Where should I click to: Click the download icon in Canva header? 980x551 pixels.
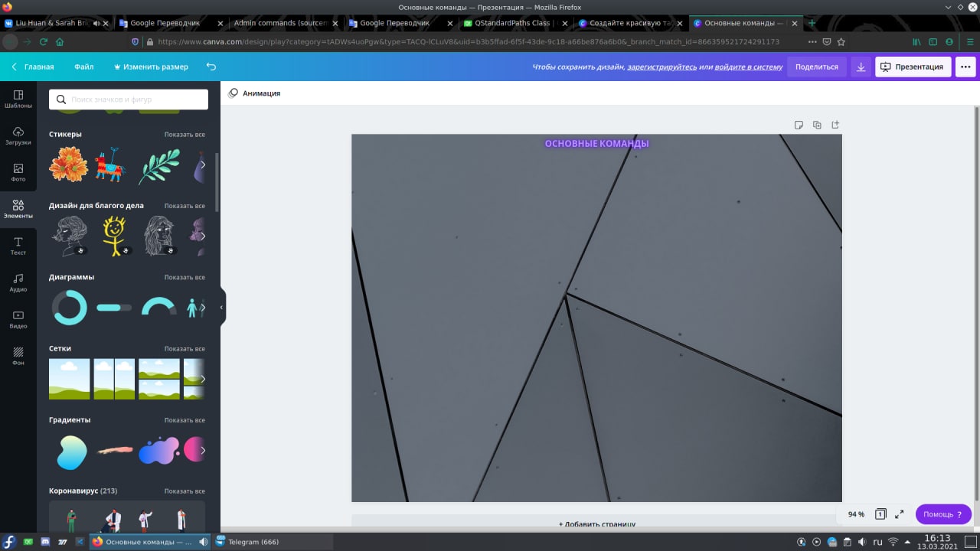(861, 67)
